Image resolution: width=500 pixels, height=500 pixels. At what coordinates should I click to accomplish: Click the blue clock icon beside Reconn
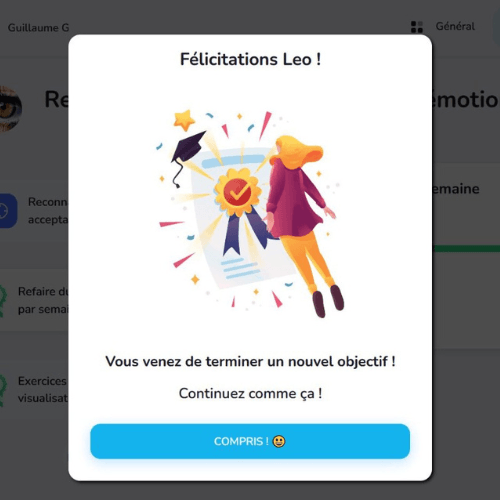[7, 211]
